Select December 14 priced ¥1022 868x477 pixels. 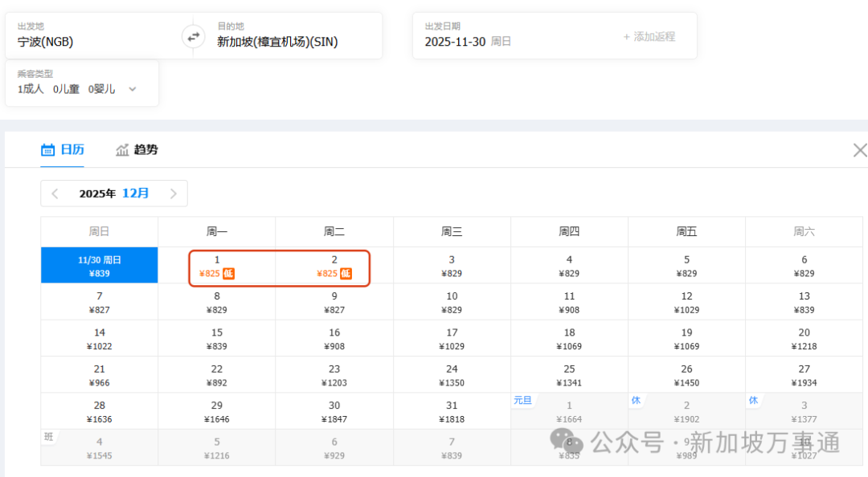[x=100, y=339]
